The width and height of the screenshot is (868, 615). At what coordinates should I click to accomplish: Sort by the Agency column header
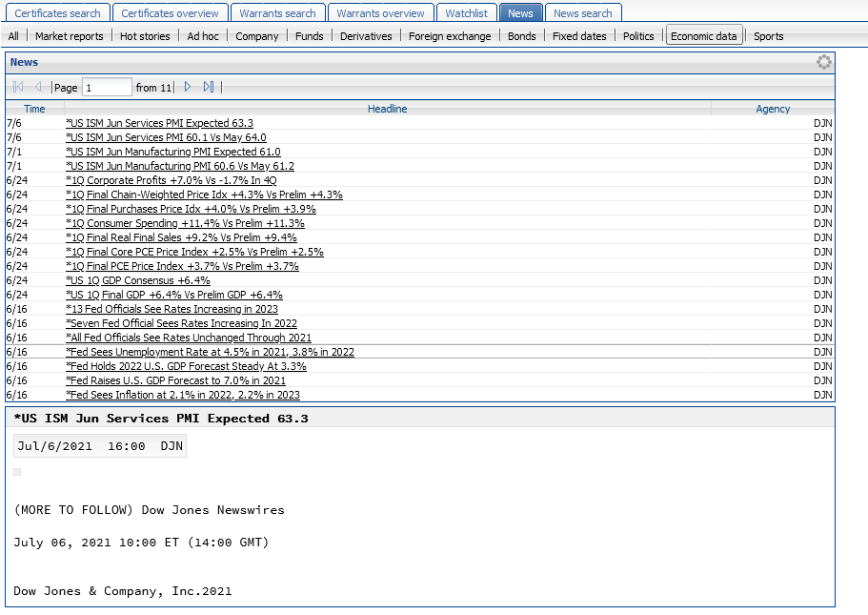pyautogui.click(x=772, y=109)
